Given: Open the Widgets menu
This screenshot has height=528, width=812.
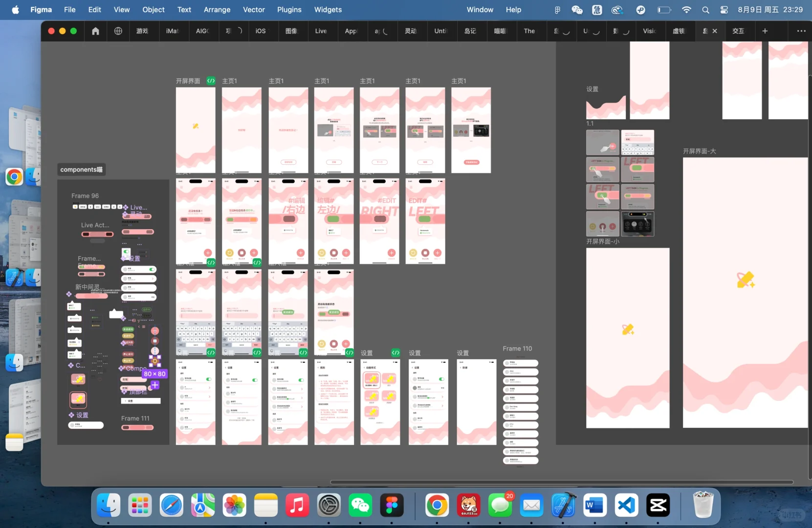Looking at the screenshot, I should click(328, 10).
